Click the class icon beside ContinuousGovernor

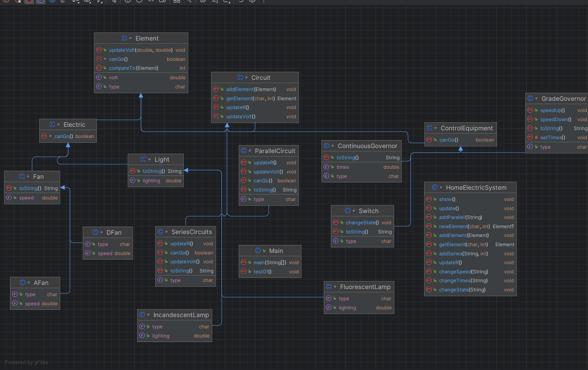click(327, 146)
